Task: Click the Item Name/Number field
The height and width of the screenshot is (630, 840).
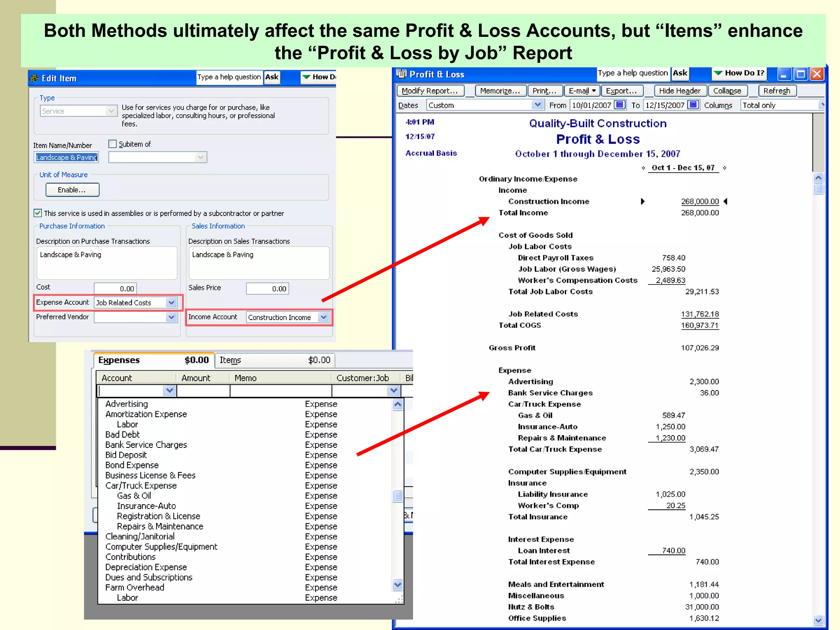Action: click(x=66, y=157)
